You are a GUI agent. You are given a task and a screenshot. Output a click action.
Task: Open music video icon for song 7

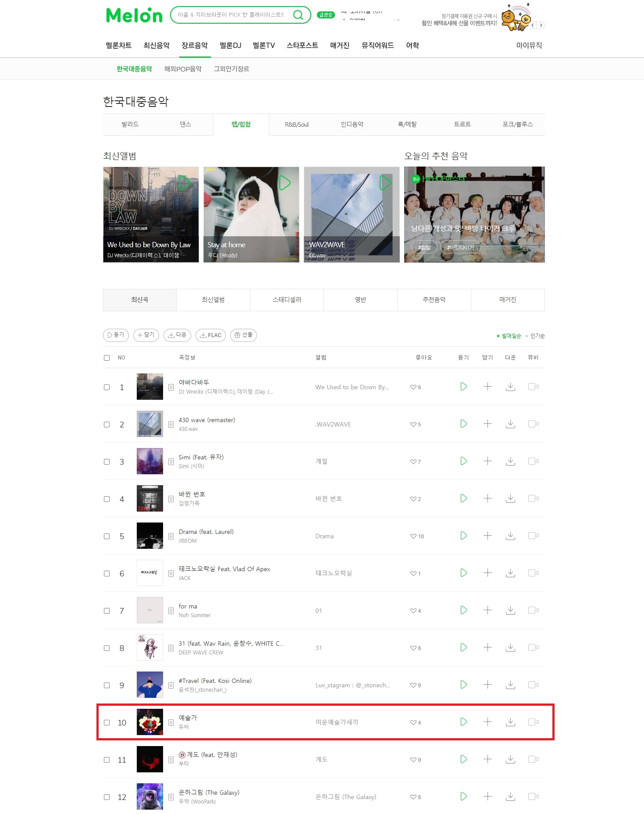tap(533, 610)
